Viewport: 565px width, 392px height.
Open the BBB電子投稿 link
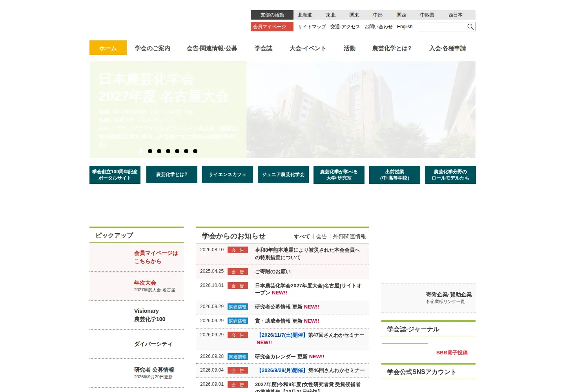click(452, 353)
